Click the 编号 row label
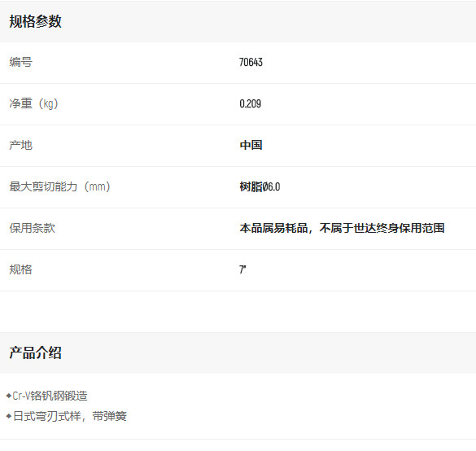Screen dimensions: 476x451 pos(20,62)
